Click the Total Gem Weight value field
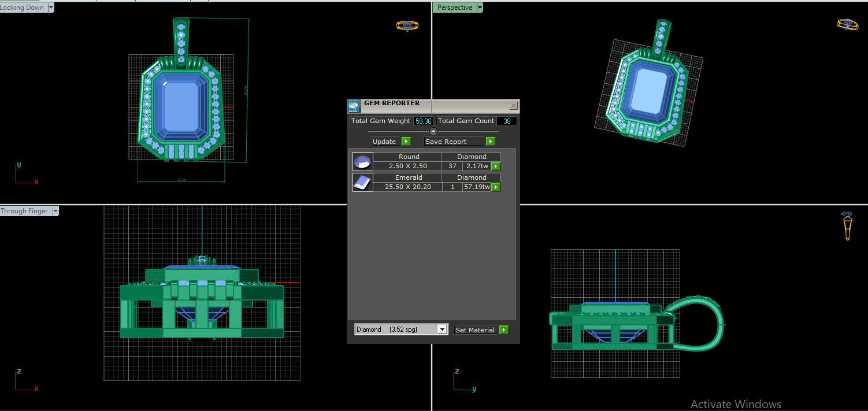Screen dimensions: 868x411 point(423,121)
